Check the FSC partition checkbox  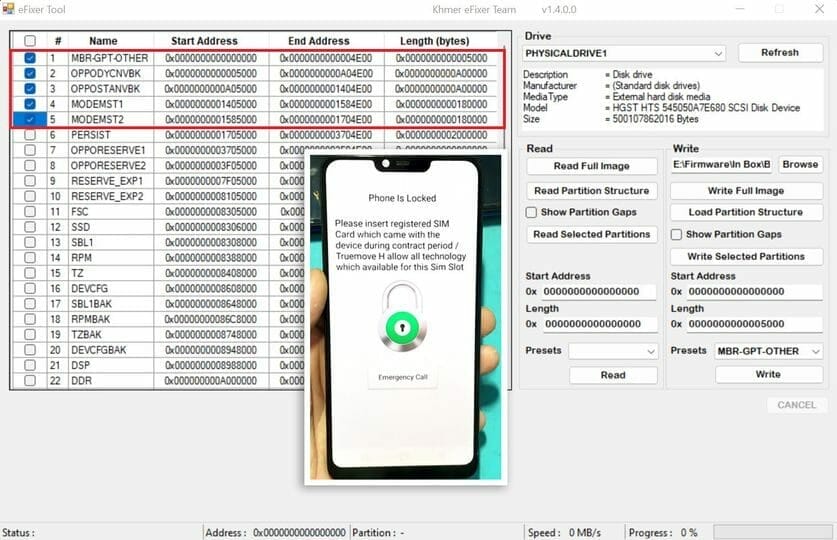(30, 212)
